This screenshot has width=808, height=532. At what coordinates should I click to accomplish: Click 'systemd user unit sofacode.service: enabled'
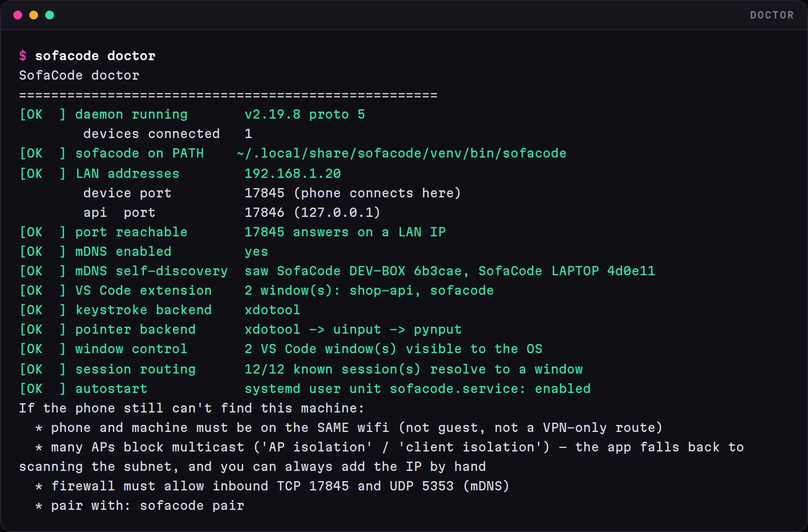click(x=418, y=389)
